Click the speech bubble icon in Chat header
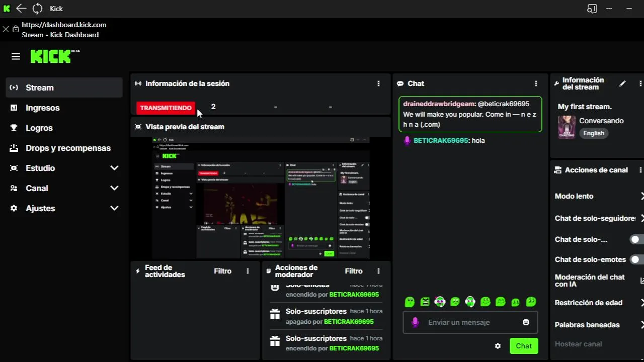644x362 pixels. click(400, 83)
